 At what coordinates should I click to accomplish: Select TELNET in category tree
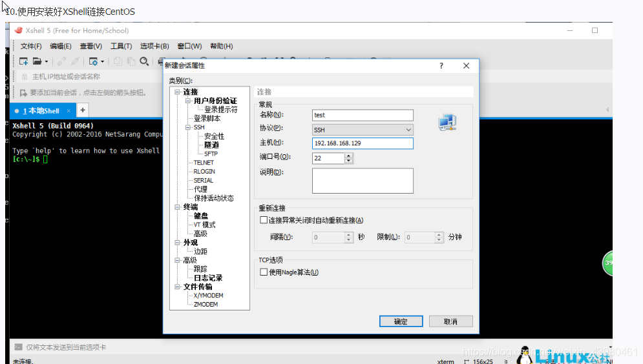[204, 163]
